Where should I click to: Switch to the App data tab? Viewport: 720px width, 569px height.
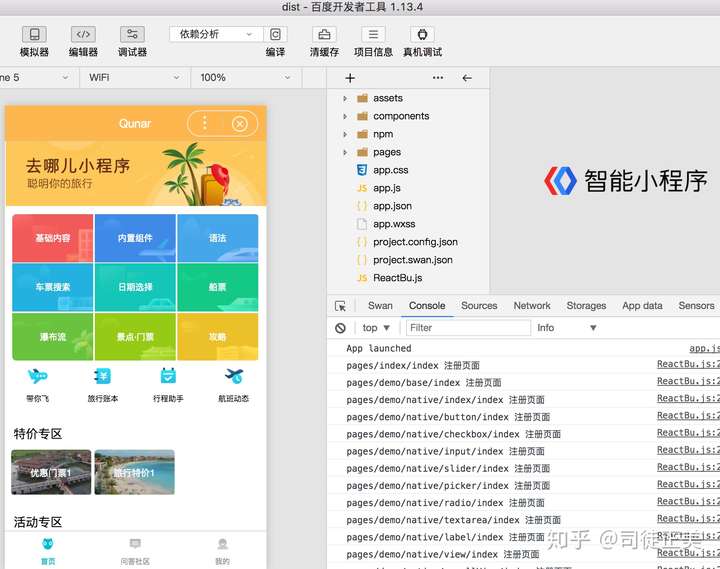click(x=642, y=305)
